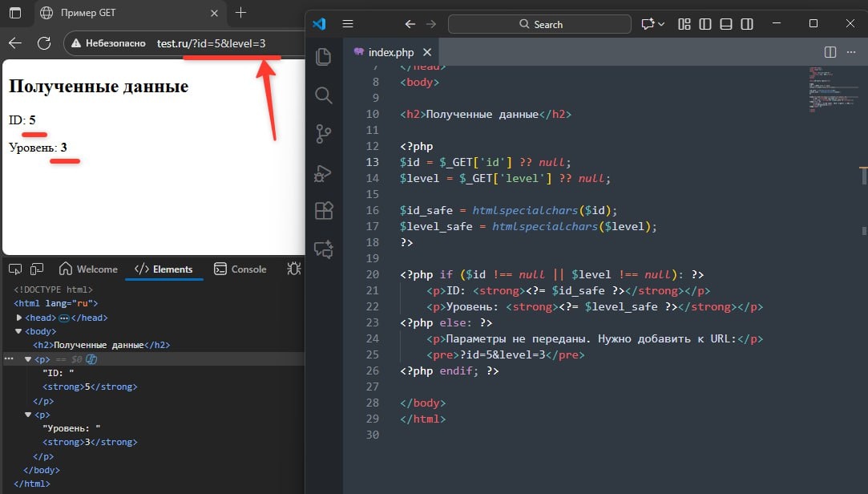Click line number 13 in the gutter
The image size is (868, 494).
click(372, 162)
